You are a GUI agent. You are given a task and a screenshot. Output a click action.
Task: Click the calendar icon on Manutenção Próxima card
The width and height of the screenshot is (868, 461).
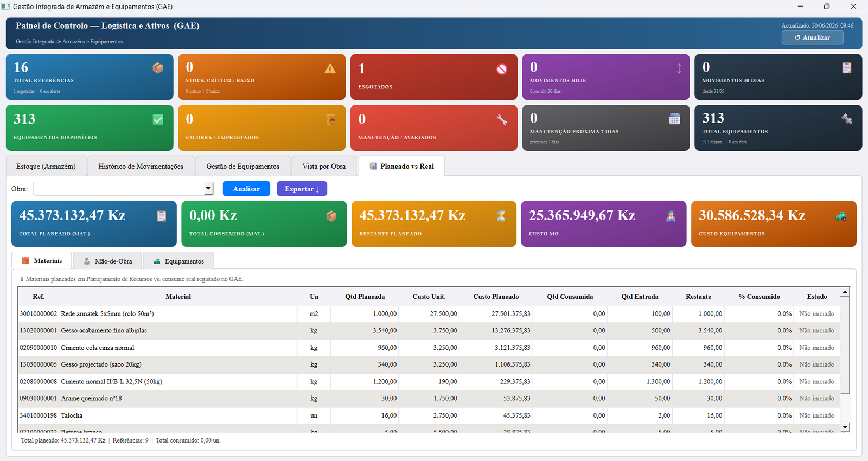pyautogui.click(x=674, y=119)
